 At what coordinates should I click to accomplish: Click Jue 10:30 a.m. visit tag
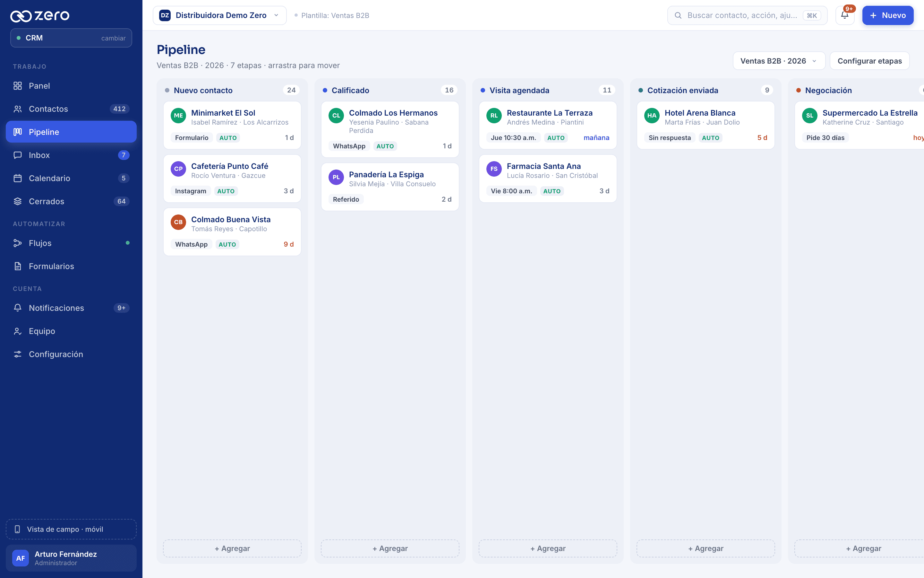coord(513,138)
